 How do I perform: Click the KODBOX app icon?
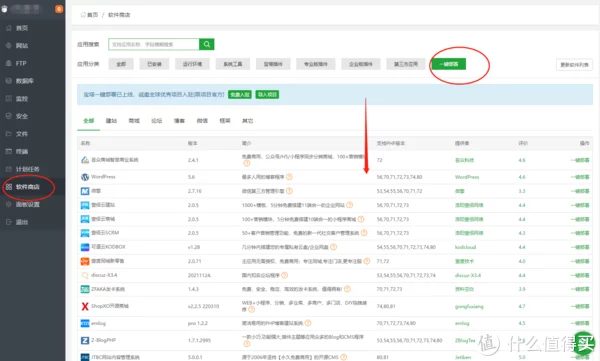[x=85, y=247]
